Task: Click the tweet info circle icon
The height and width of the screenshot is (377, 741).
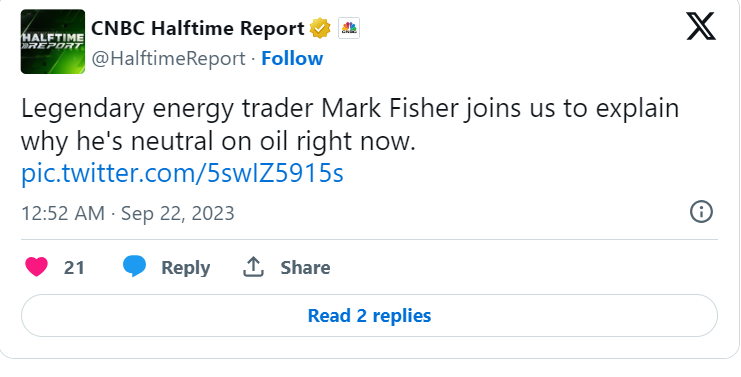Action: pyautogui.click(x=701, y=211)
